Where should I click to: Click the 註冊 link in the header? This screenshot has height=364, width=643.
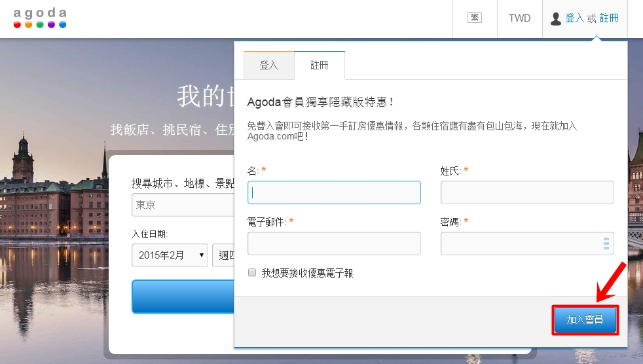609,18
